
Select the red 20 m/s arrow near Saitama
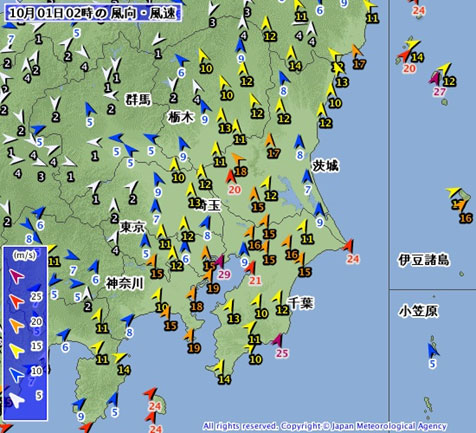tap(230, 176)
